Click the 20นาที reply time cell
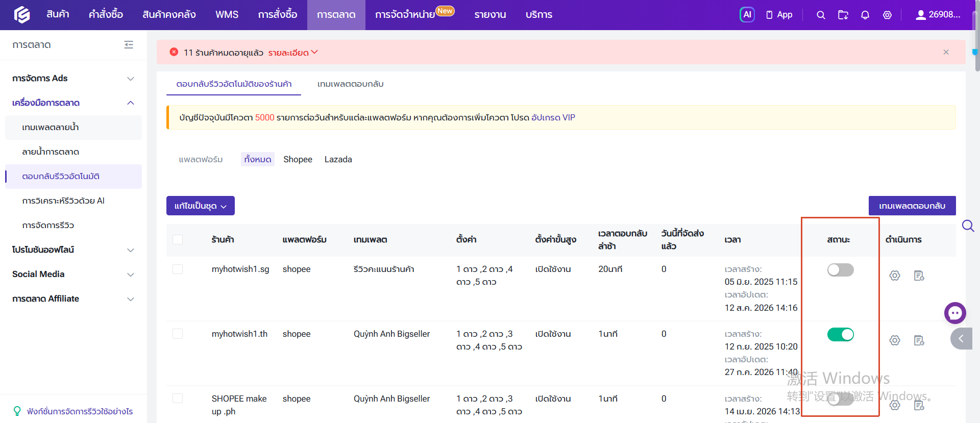The width and height of the screenshot is (980, 423). point(610,269)
